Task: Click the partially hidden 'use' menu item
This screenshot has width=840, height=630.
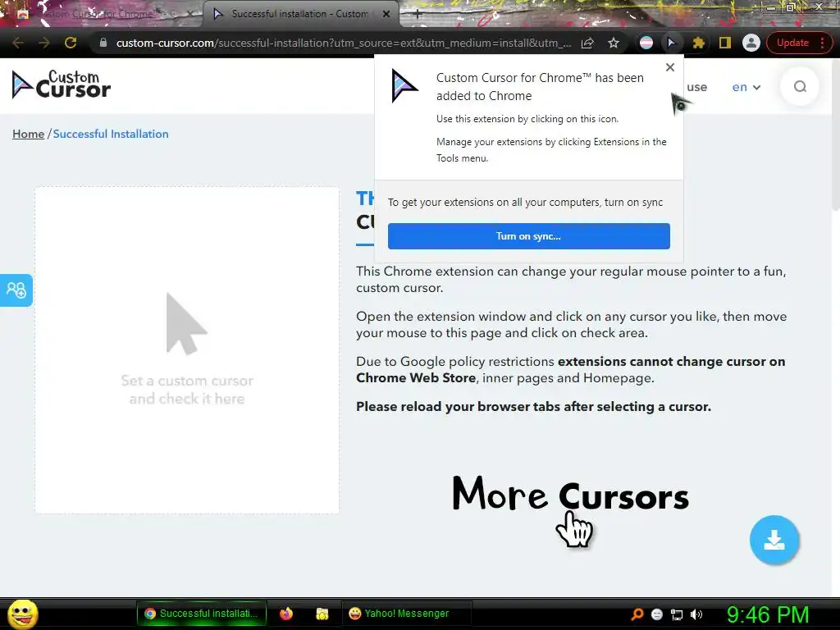Action: (696, 87)
